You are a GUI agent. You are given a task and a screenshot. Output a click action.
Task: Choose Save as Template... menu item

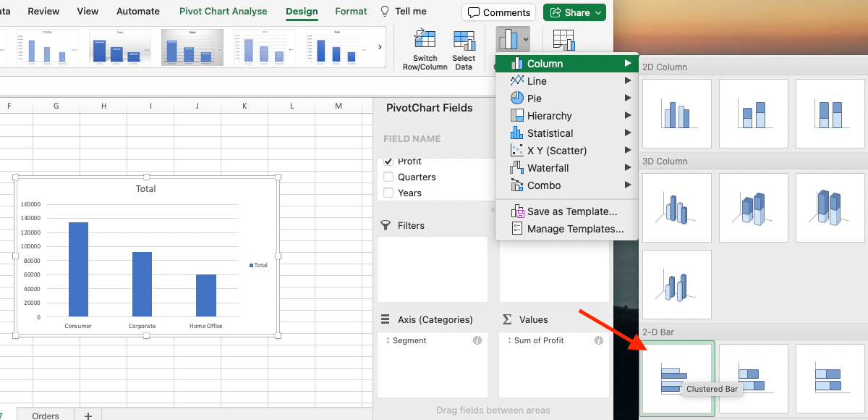(x=566, y=211)
